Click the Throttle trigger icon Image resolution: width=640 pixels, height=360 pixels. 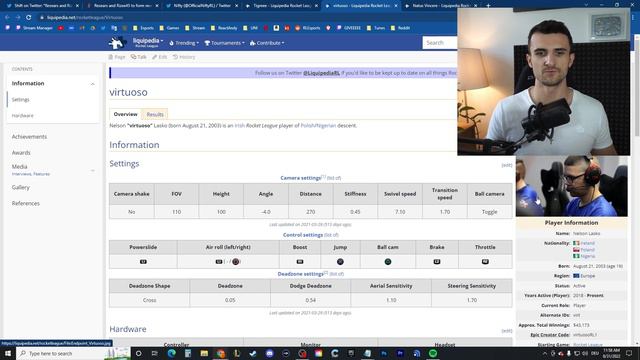[x=485, y=262]
